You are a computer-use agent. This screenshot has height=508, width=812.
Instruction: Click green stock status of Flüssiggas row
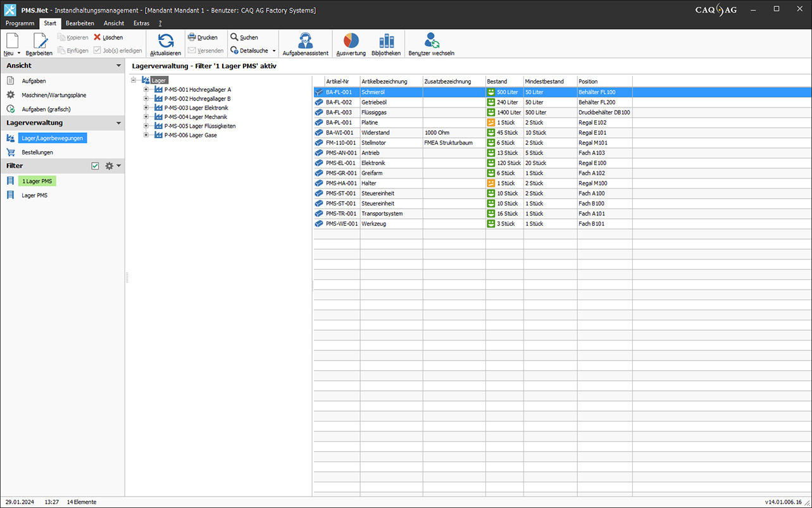pos(490,113)
